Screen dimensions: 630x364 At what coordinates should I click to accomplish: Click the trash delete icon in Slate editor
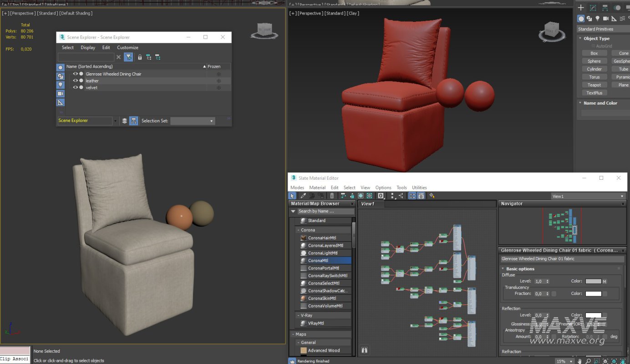[x=332, y=196]
